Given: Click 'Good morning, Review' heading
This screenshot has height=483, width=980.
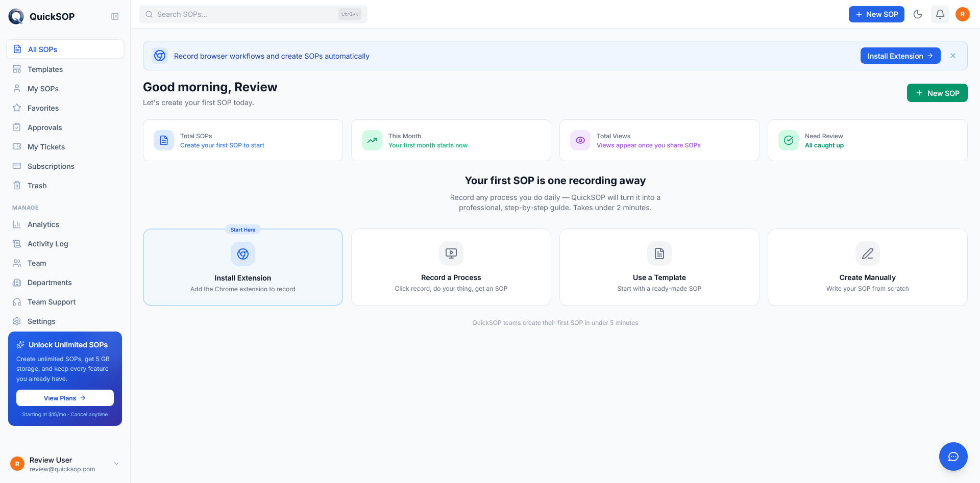Looking at the screenshot, I should click(x=210, y=87).
